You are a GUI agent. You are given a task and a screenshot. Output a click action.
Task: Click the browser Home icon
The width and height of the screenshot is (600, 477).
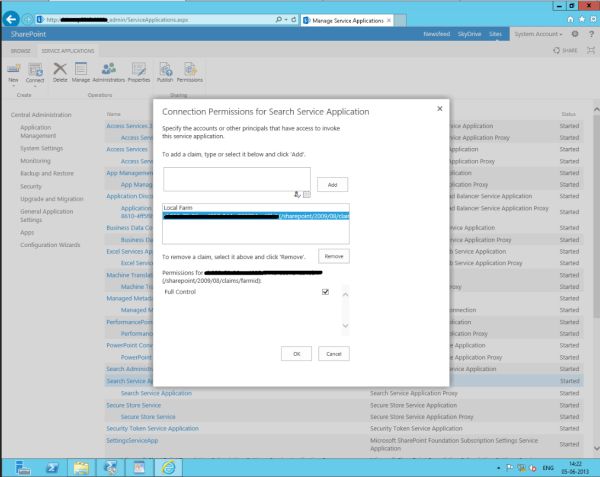(571, 19)
